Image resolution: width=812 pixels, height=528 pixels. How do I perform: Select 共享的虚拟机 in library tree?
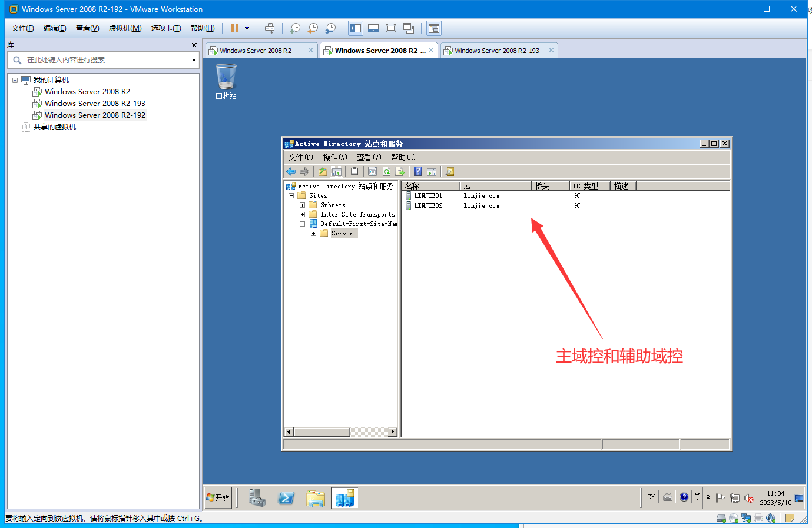click(x=54, y=127)
